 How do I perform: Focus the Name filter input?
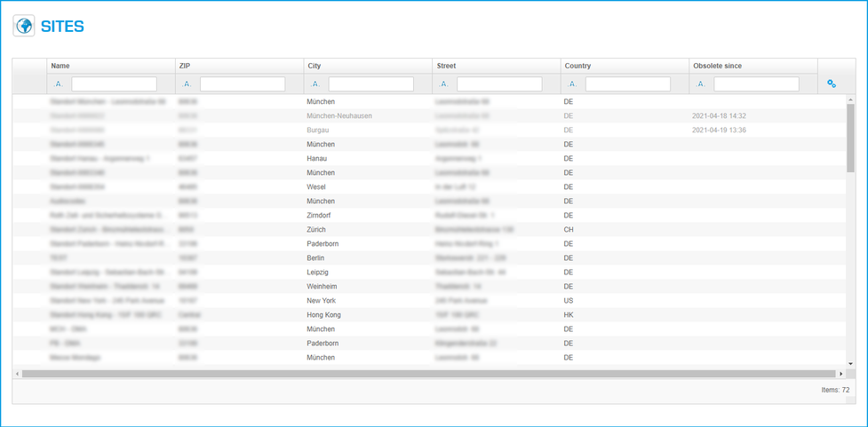tap(114, 84)
